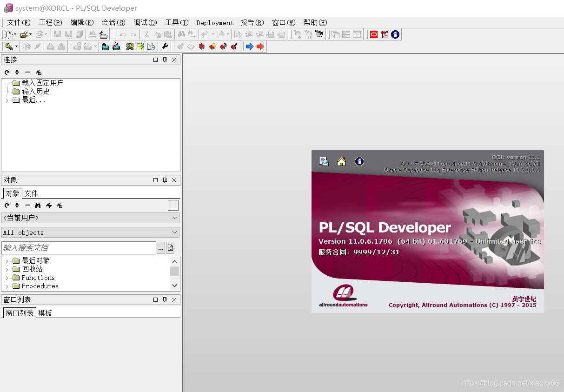
Task: Switch to the 文件 tab in 对象 panel
Action: point(31,193)
